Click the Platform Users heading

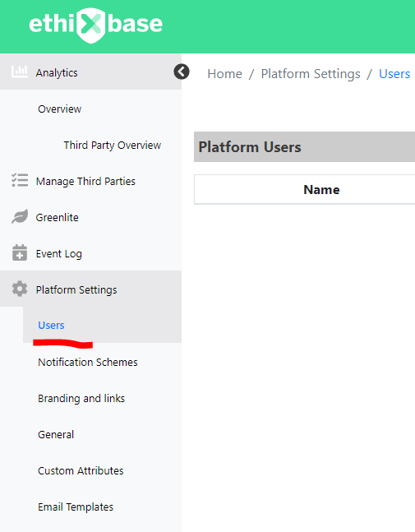(250, 147)
